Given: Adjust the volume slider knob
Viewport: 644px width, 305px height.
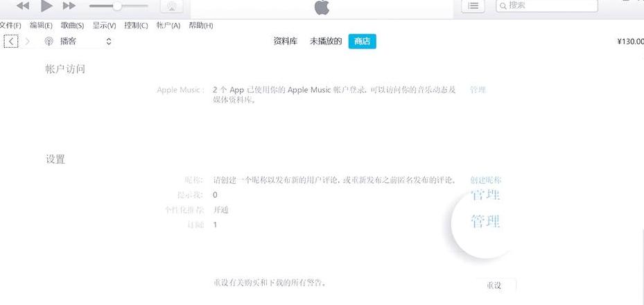Looking at the screenshot, I should point(117,6).
